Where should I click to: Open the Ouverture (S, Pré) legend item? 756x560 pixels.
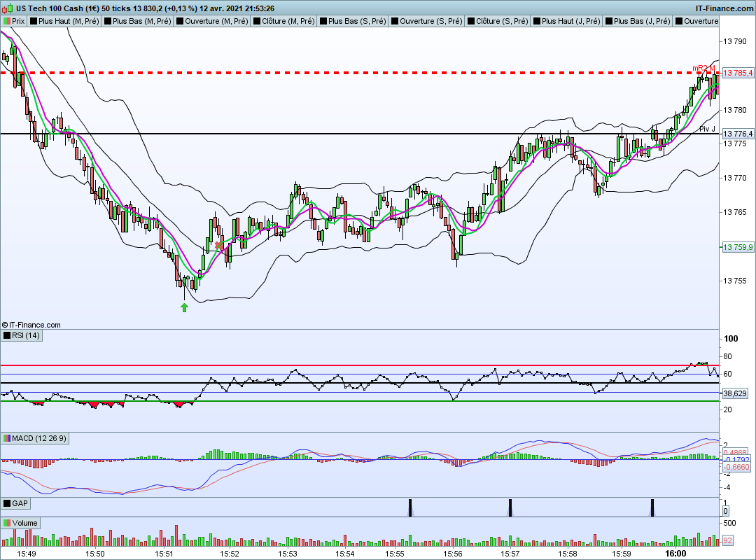[x=427, y=21]
